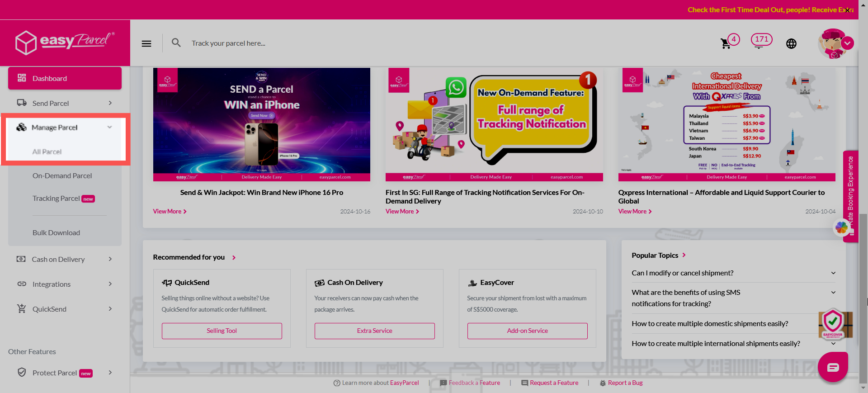Click the Manage Parcel boxes icon

coord(21,127)
